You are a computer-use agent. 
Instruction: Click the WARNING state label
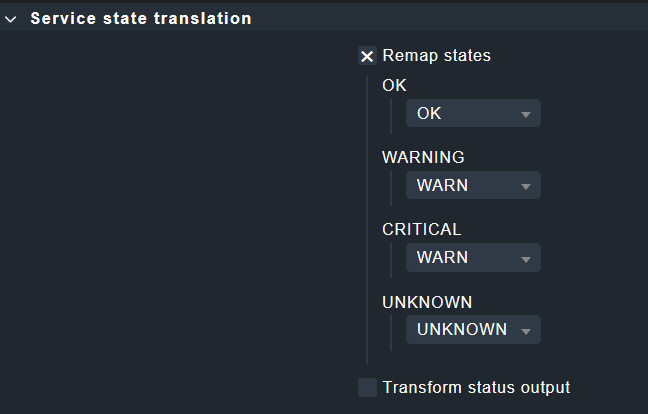coord(423,157)
